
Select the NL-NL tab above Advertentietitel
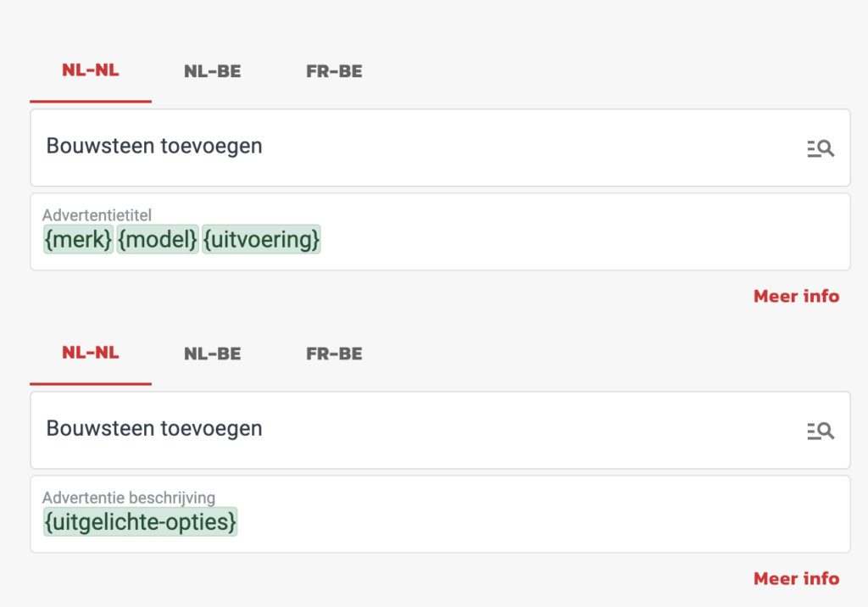coord(91,71)
